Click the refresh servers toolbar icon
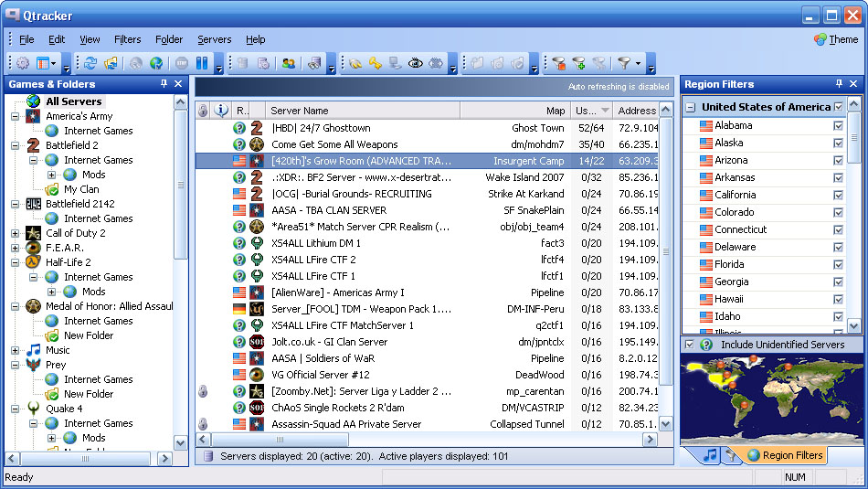 90,63
